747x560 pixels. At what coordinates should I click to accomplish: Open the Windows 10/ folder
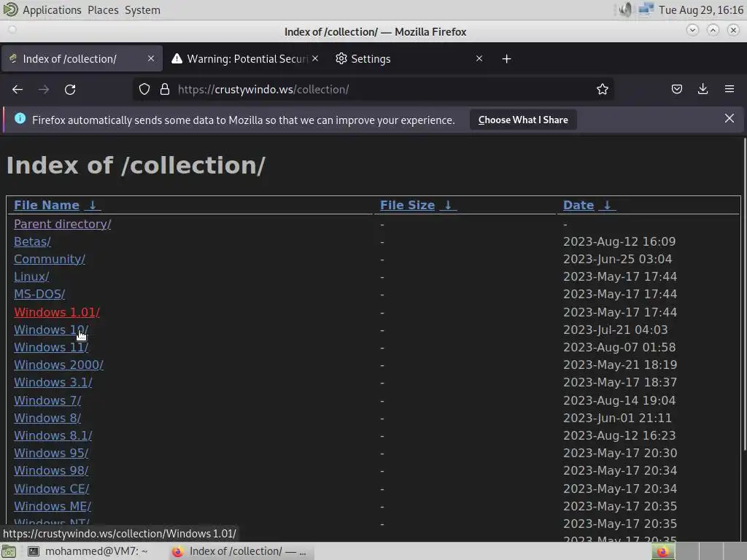coord(51,330)
